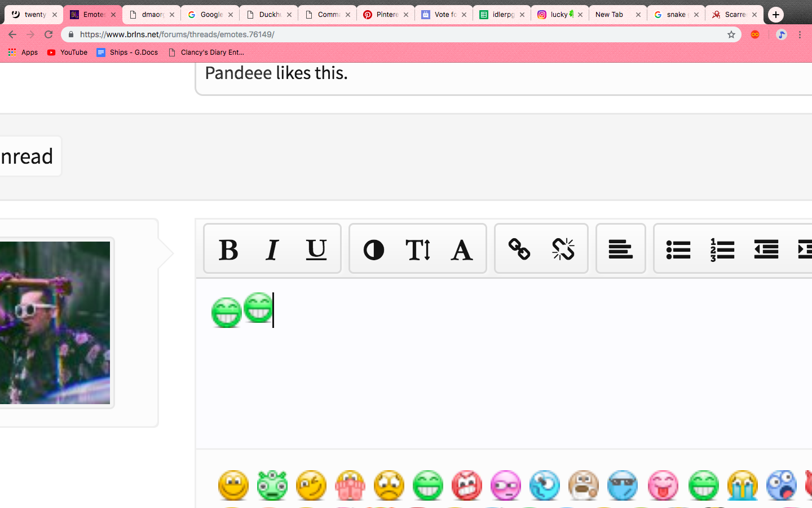Insert the red angry emote
The height and width of the screenshot is (508, 812).
point(467,485)
